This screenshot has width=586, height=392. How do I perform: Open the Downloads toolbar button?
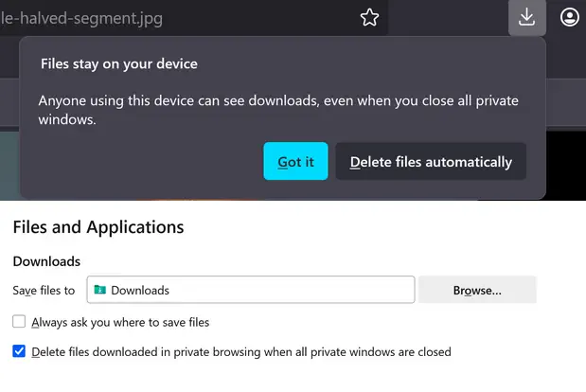click(x=527, y=17)
